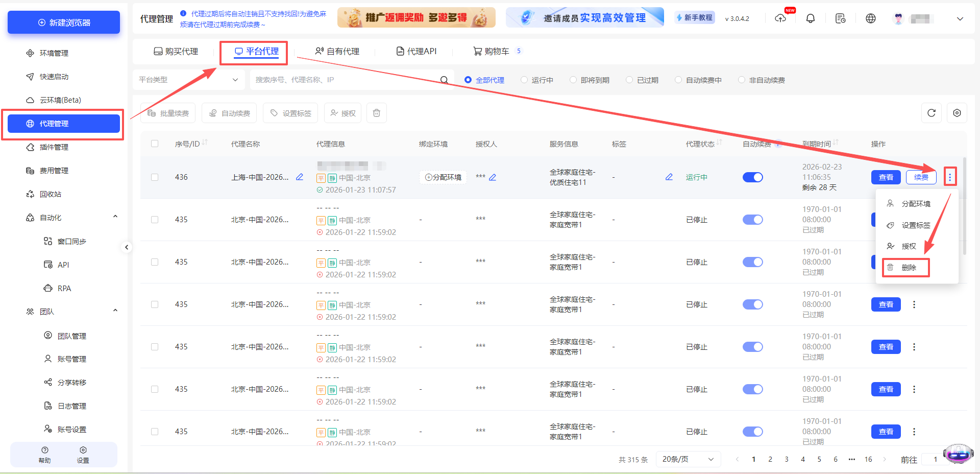
Task: Go to page 5 of the proxy list
Action: pos(819,459)
